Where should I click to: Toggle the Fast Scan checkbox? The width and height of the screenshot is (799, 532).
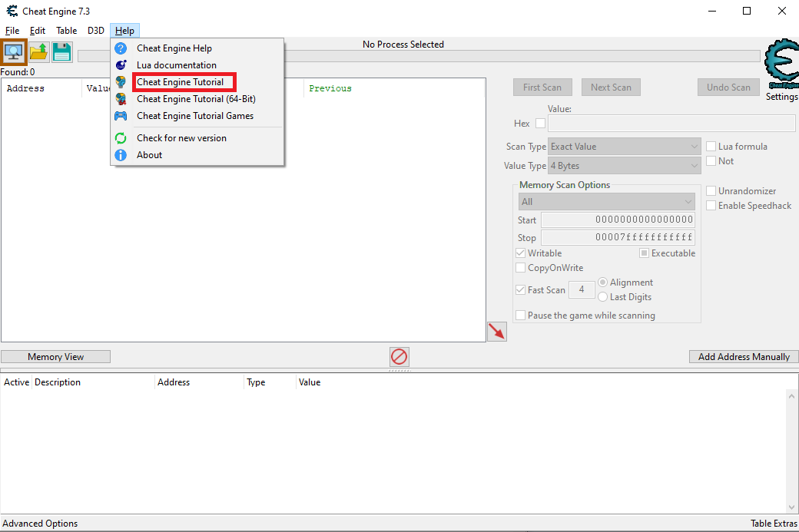520,289
